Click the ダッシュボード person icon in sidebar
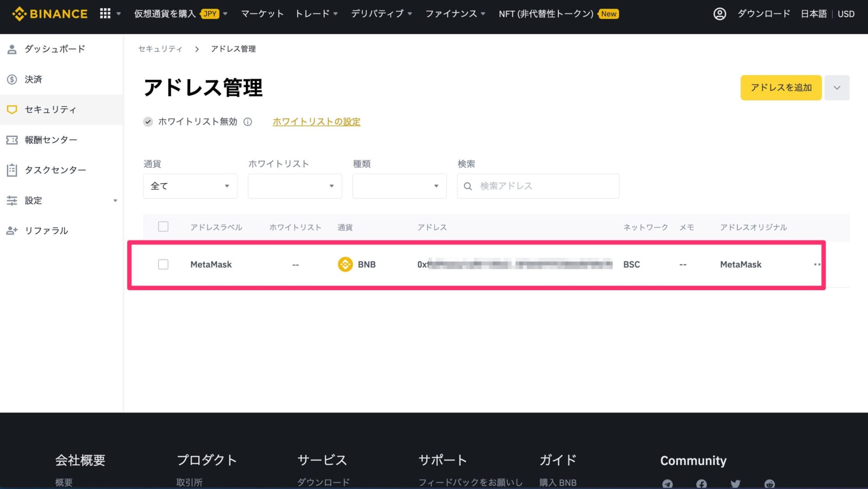The width and height of the screenshot is (868, 489). pyautogui.click(x=12, y=49)
